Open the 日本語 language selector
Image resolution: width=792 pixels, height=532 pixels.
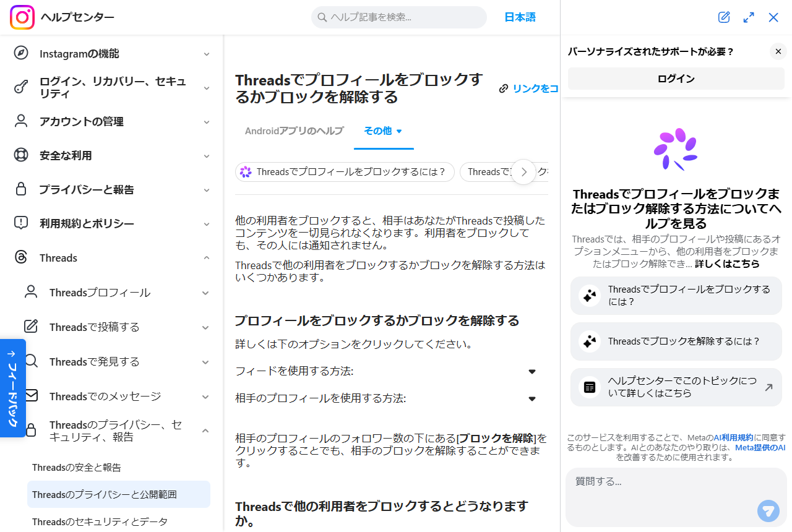pos(520,17)
